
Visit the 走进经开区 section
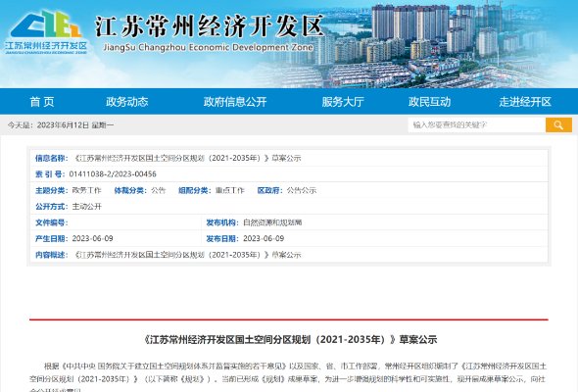pyautogui.click(x=525, y=101)
